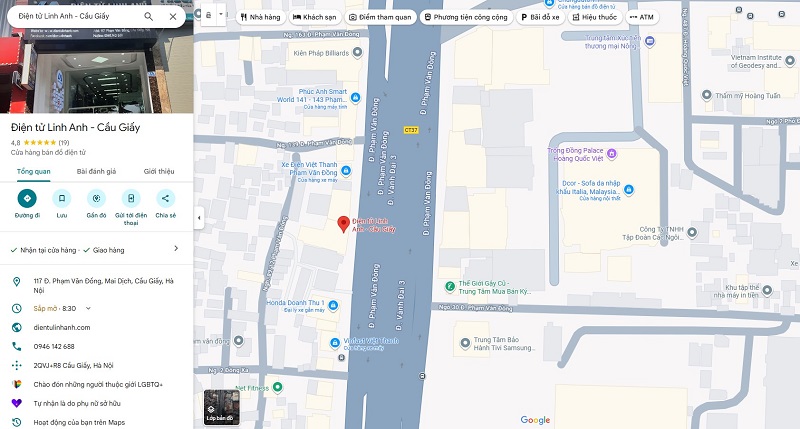The height and width of the screenshot is (429, 800).
Task: Click the Phúc Anh Smart World marker
Action: pyautogui.click(x=356, y=97)
